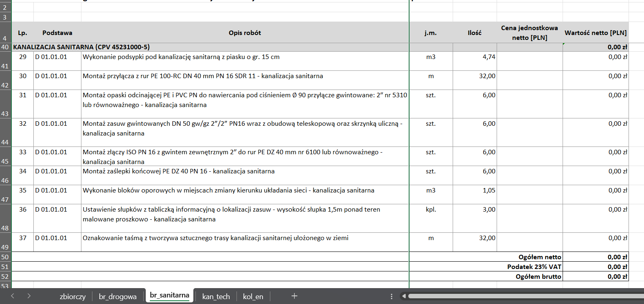This screenshot has height=304, width=644.
Task: Open the br_drogowa sheet tab
Action: click(118, 296)
